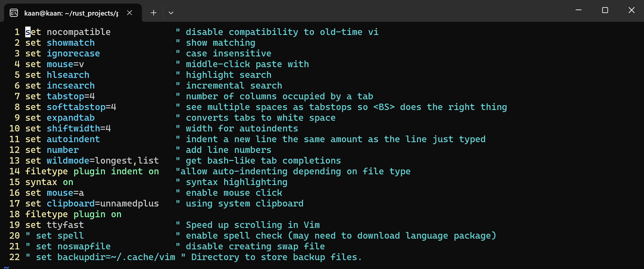Screen dimensions: 644x269
Task: Click the expandtab option on line 9
Action: [x=71, y=118]
